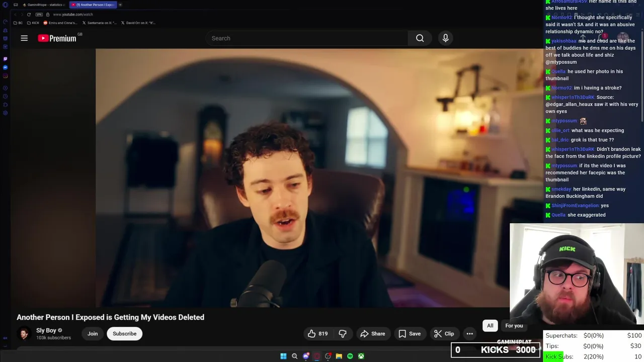Open a new browser tab
Image resolution: width=644 pixels, height=362 pixels.
coord(120,5)
